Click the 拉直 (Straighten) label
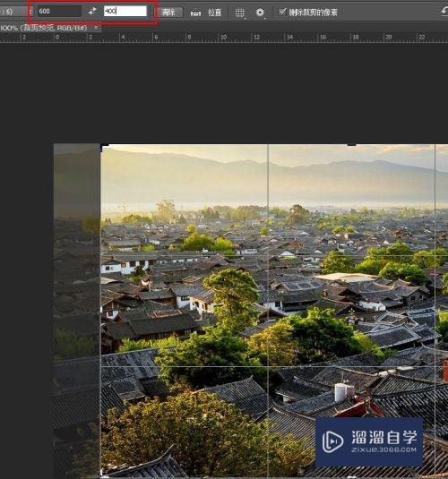448x479 pixels. click(214, 13)
